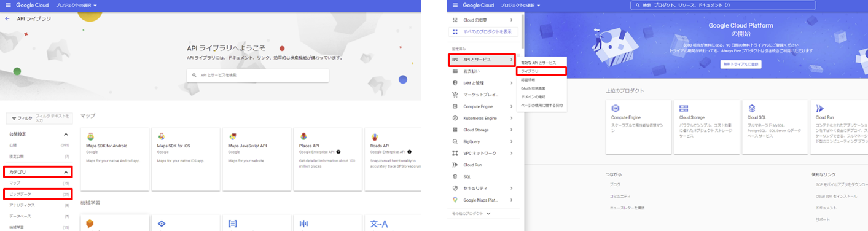Click the マーケットプレイス cart icon
This screenshot has width=868, height=231.
click(x=455, y=95)
